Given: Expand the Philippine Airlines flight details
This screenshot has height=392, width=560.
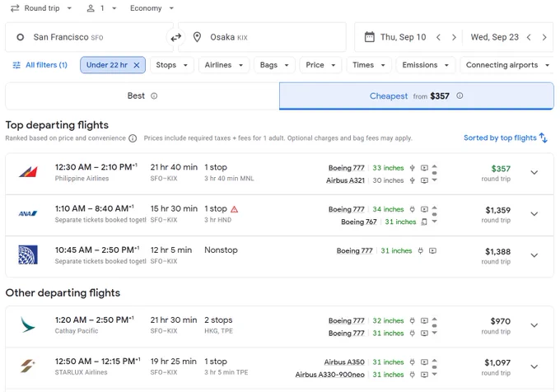Looking at the screenshot, I should (x=534, y=172).
